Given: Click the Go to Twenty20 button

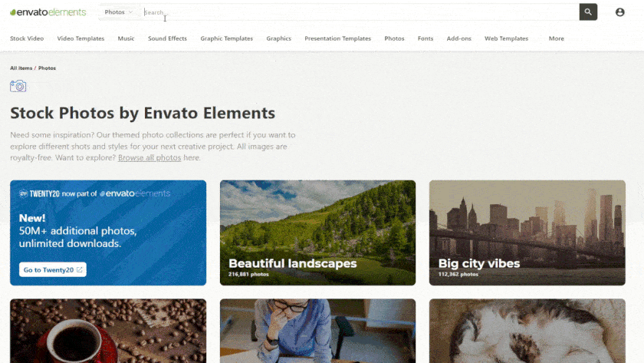Looking at the screenshot, I should pyautogui.click(x=53, y=269).
